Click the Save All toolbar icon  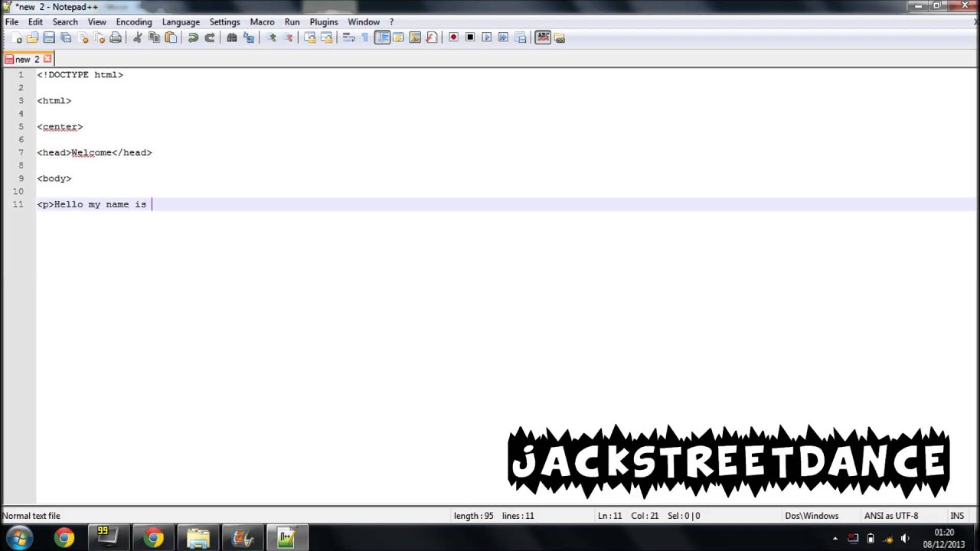tap(66, 37)
